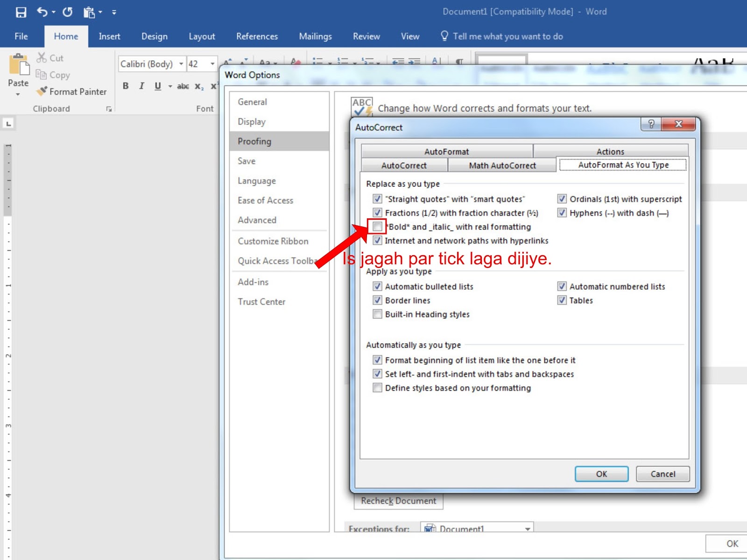The height and width of the screenshot is (560, 747).
Task: Apply Subscript (x₂) formatting
Action: [x=199, y=86]
